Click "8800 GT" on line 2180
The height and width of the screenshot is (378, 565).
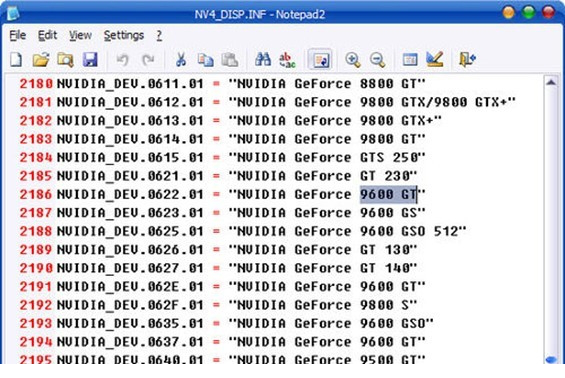388,84
